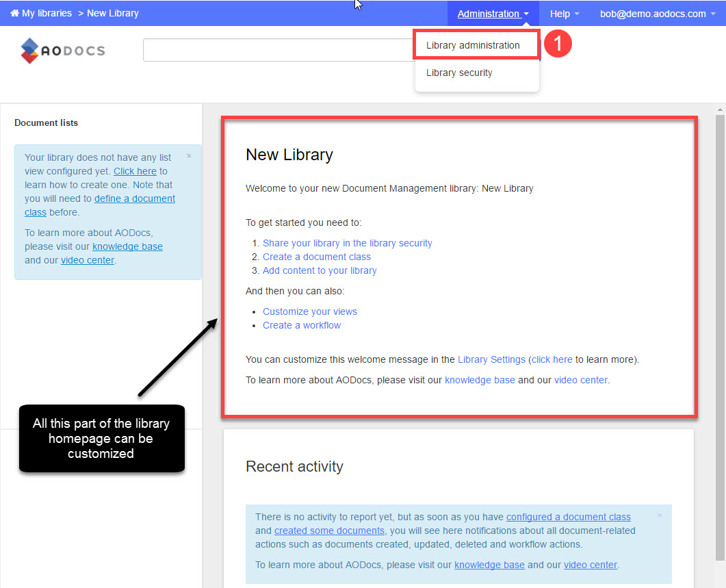Click the 'Document lists' heading
Screen dimensions: 726x588
click(46, 123)
